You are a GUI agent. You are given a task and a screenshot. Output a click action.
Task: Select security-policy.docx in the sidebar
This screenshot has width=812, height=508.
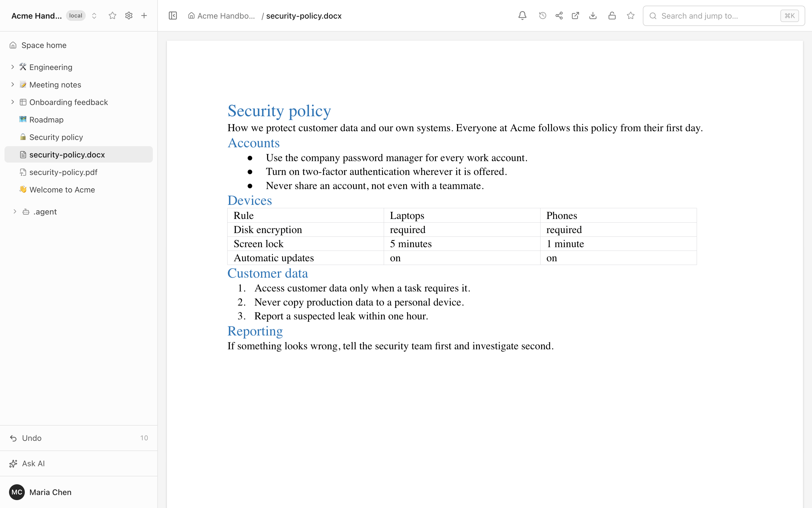coord(78,155)
